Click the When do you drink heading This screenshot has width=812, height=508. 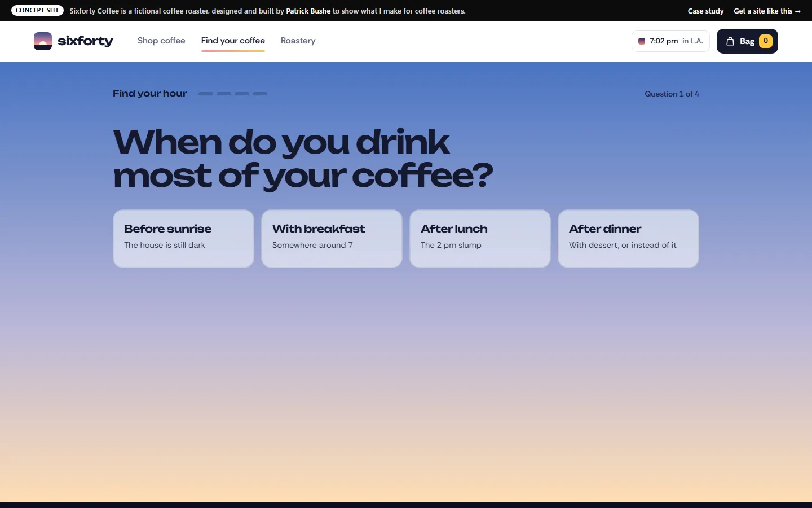click(x=303, y=159)
